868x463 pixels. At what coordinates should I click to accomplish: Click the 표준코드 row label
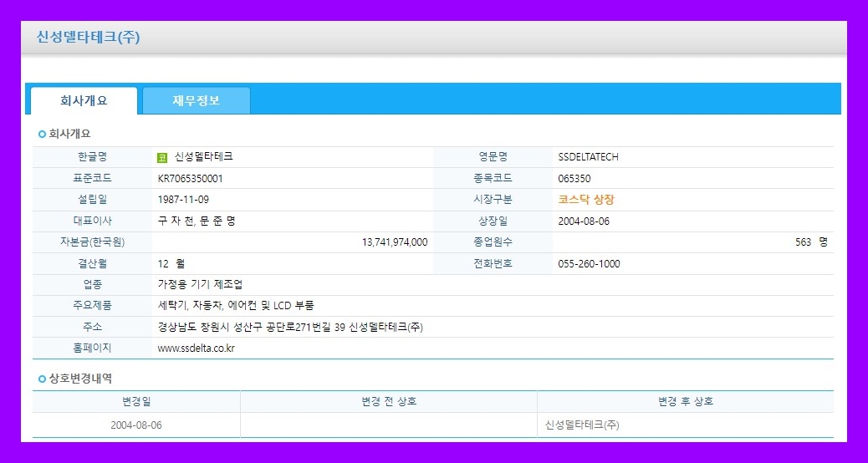click(92, 178)
